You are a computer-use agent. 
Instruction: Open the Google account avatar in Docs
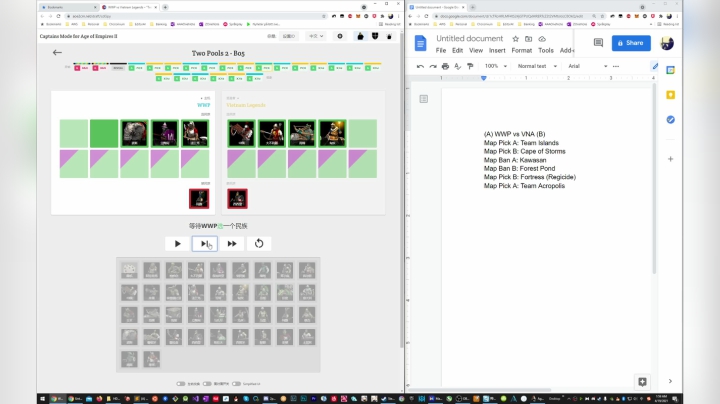pos(667,43)
